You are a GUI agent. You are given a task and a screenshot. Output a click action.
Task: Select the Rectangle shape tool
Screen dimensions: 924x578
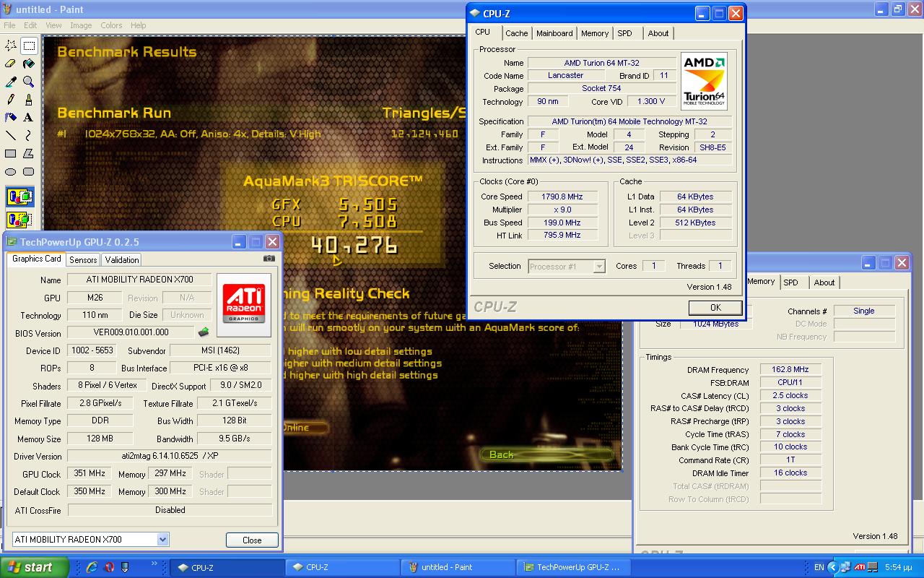click(x=11, y=153)
